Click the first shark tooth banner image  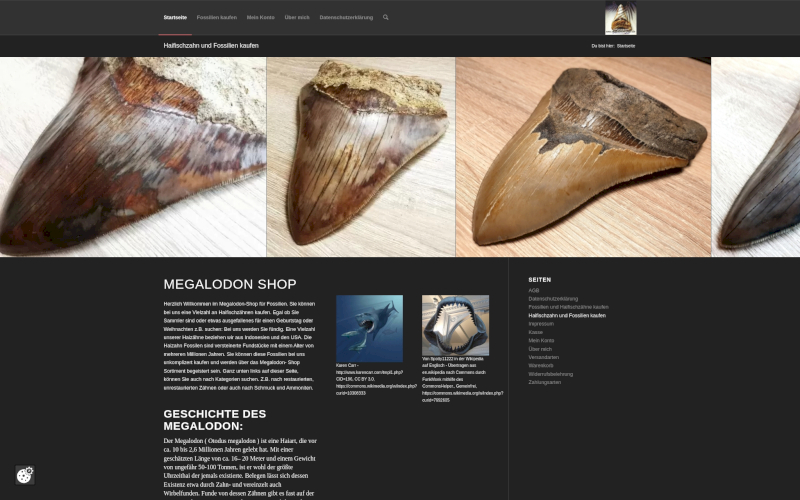coord(132,157)
